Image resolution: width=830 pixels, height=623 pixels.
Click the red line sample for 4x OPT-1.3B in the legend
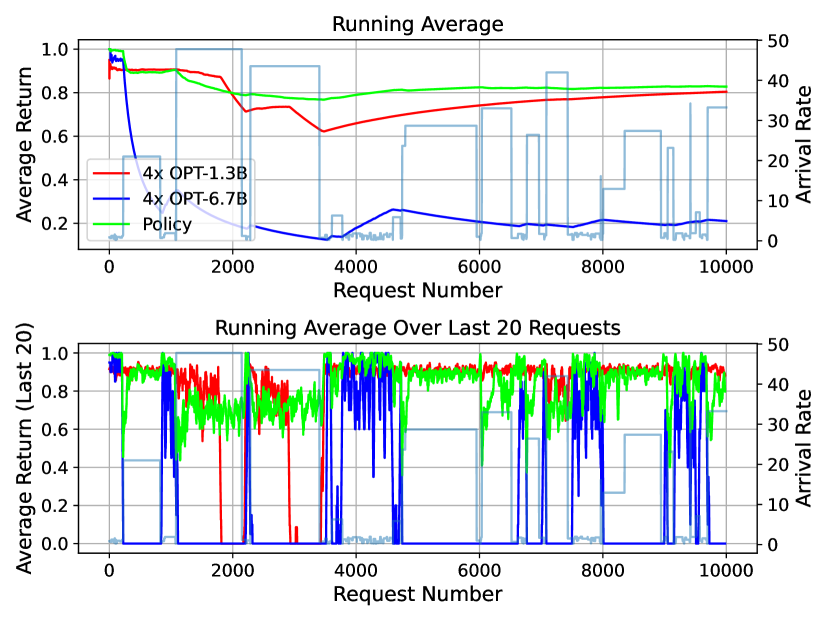tap(111, 173)
